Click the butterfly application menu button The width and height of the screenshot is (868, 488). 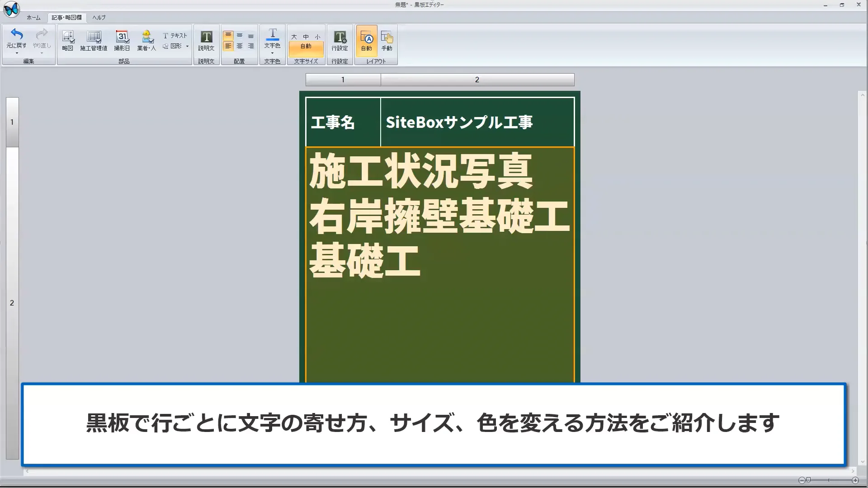pyautogui.click(x=11, y=9)
